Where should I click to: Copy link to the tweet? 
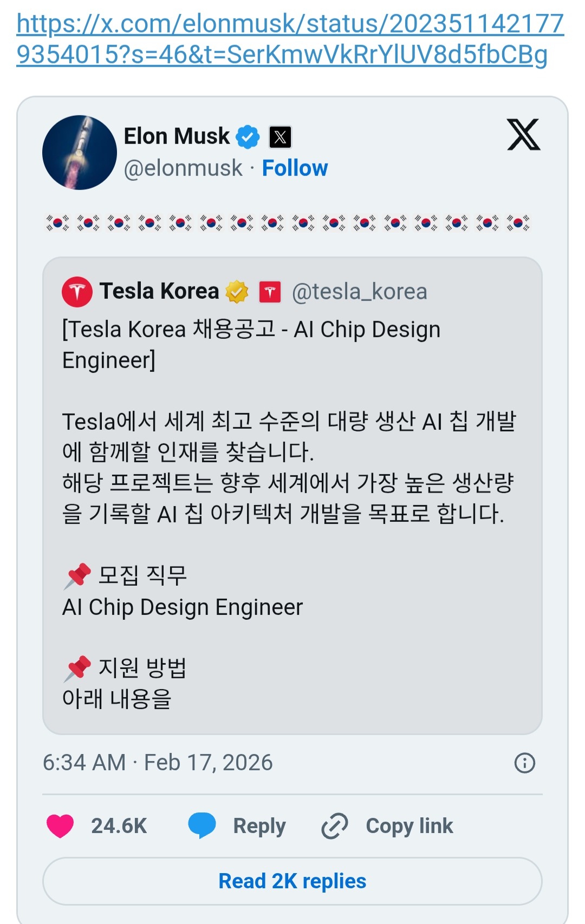coord(388,826)
